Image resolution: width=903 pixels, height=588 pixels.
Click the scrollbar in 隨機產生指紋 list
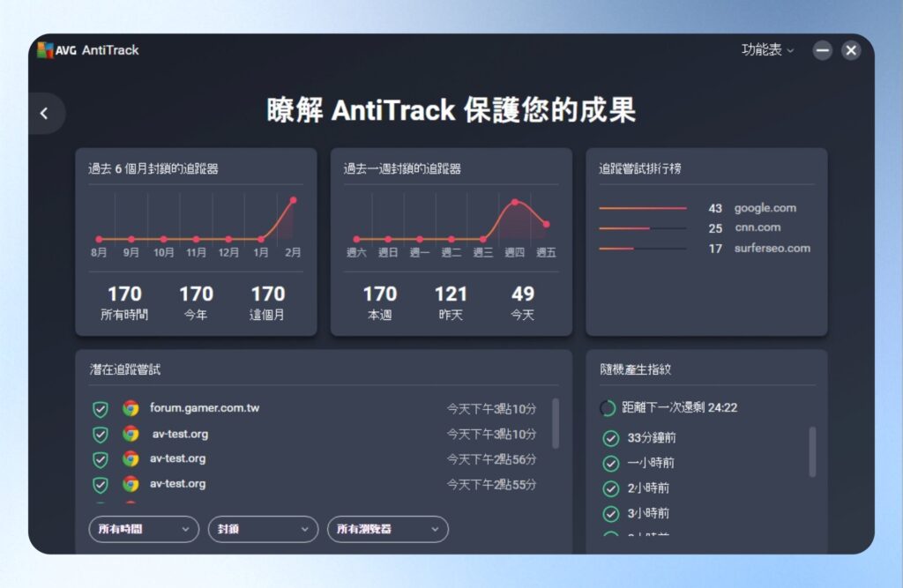(812, 452)
